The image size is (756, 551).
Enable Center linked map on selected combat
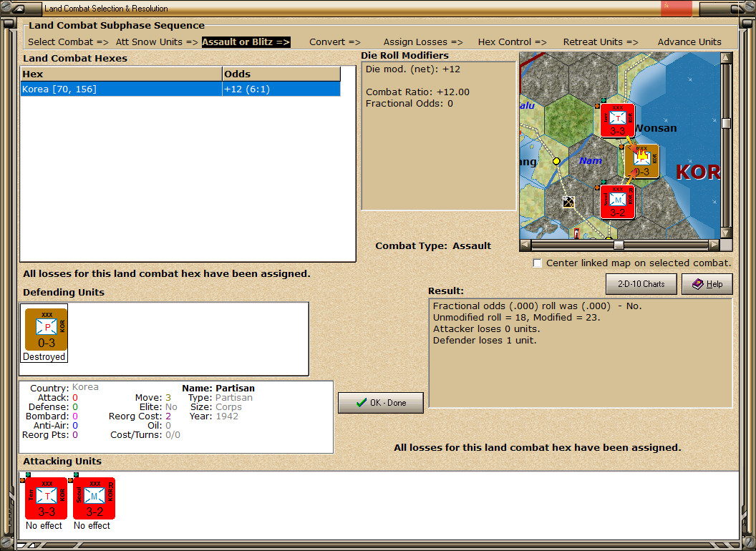(538, 263)
